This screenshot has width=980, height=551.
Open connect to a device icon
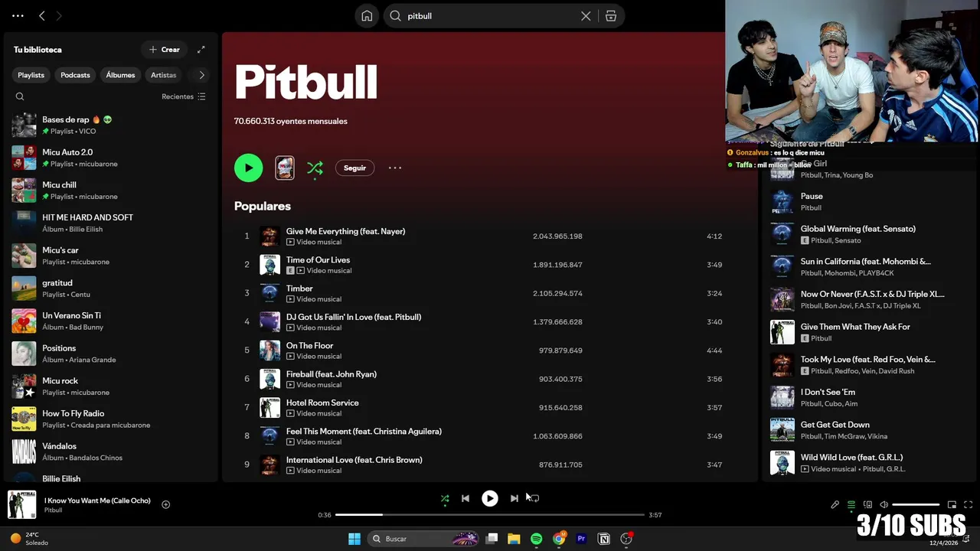(x=867, y=504)
